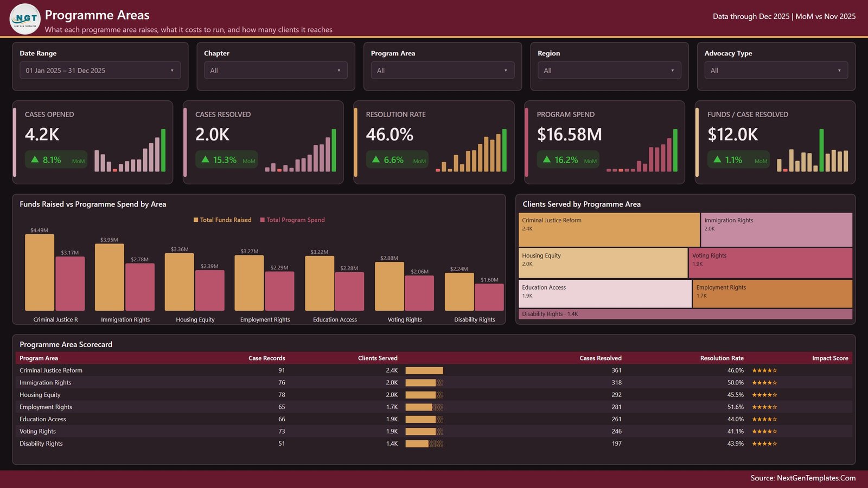This screenshot has width=868, height=488.
Task: Click the Immigration Rights $2.78M spend bar
Action: coord(140,287)
